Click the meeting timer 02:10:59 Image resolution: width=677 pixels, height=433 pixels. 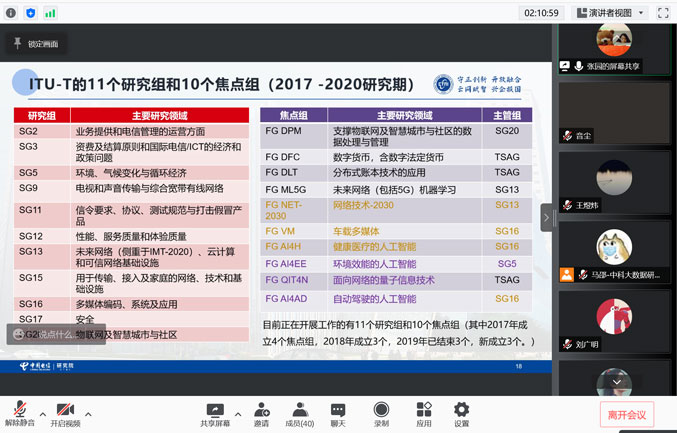pyautogui.click(x=541, y=13)
